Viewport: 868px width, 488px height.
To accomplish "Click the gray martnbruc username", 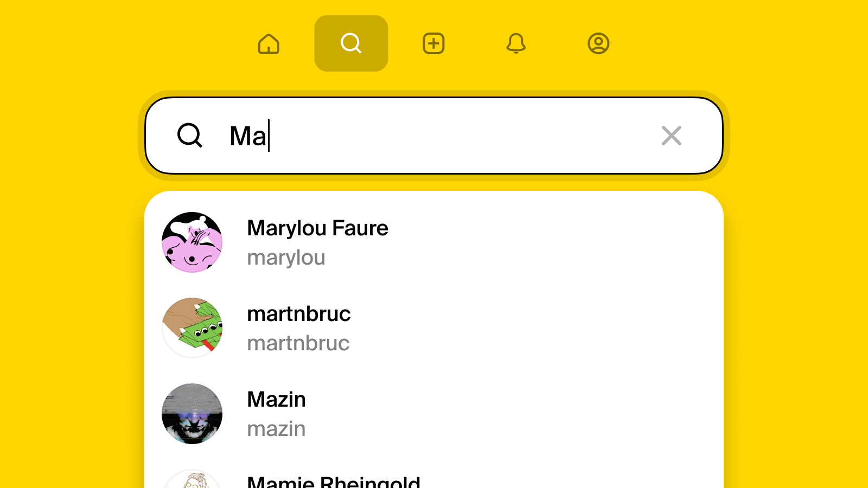I will (x=298, y=343).
